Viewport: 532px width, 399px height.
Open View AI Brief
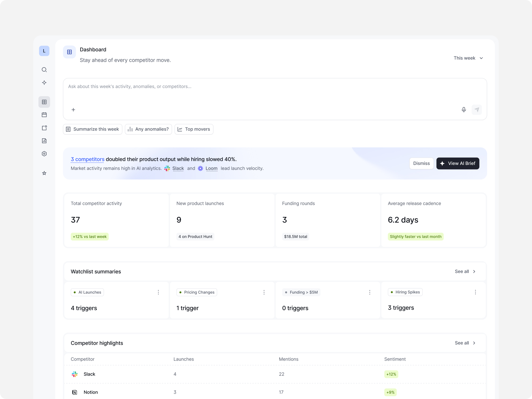point(458,163)
